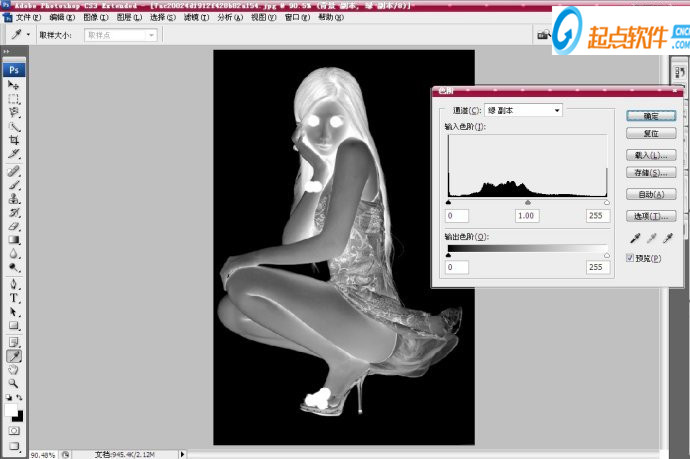Select the Rectangle shape tool
The width and height of the screenshot is (690, 459).
coord(14,326)
